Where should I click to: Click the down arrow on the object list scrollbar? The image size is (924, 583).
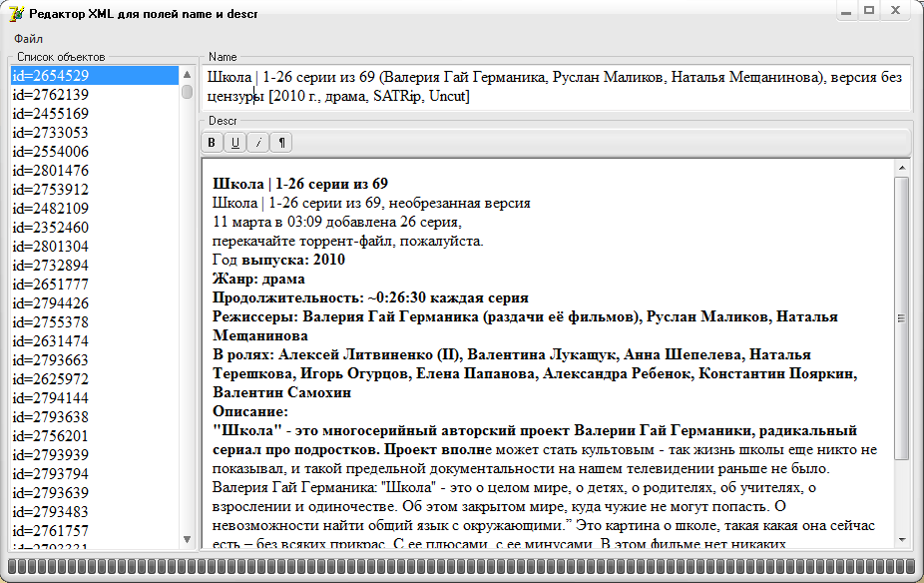[x=185, y=541]
